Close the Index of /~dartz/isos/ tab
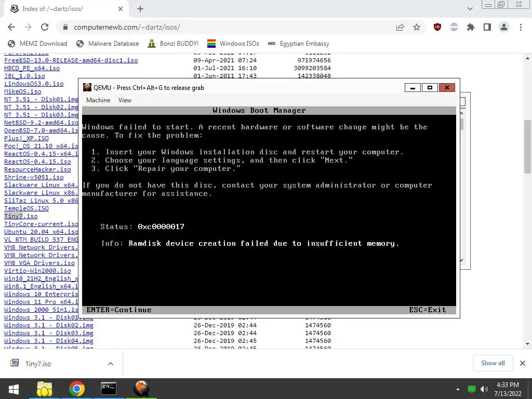Viewport: 532px width, 399px height. pyautogui.click(x=121, y=9)
